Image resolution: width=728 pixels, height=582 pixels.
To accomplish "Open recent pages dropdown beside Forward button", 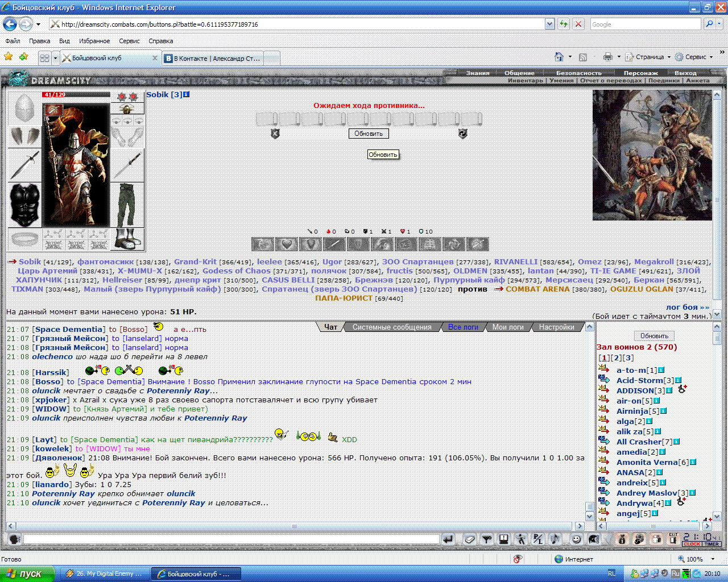I will 38,24.
